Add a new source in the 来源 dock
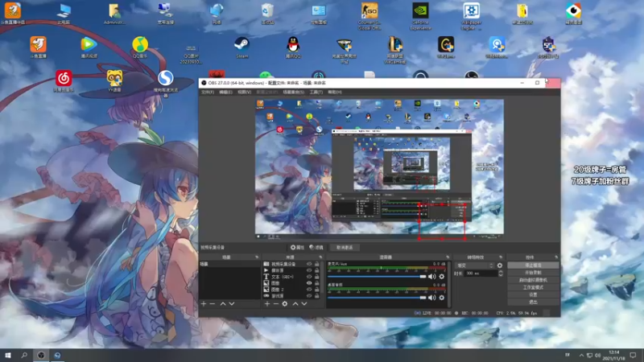The width and height of the screenshot is (644, 362). 267,304
